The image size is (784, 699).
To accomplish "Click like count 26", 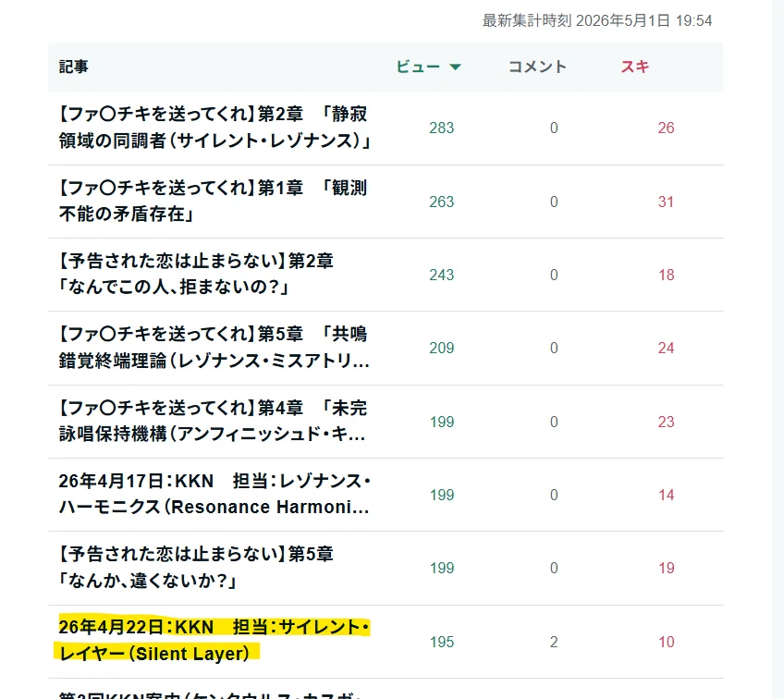I will click(666, 128).
